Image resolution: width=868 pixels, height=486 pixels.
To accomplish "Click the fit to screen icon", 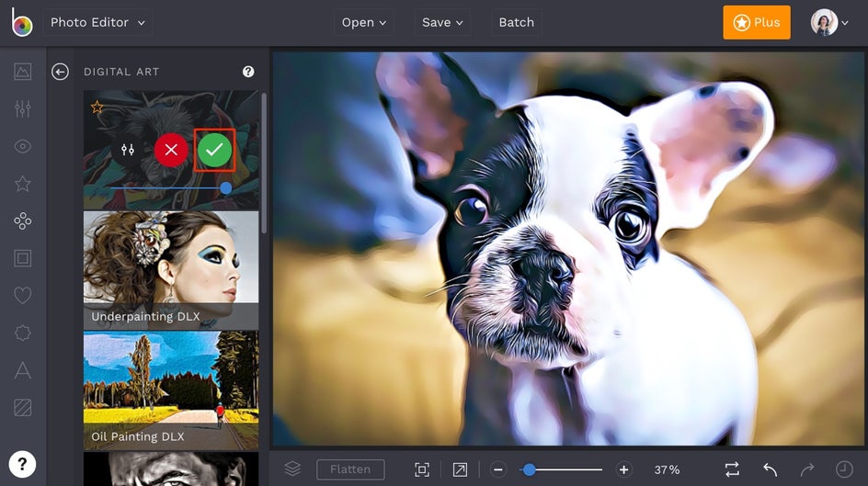I will (x=422, y=469).
